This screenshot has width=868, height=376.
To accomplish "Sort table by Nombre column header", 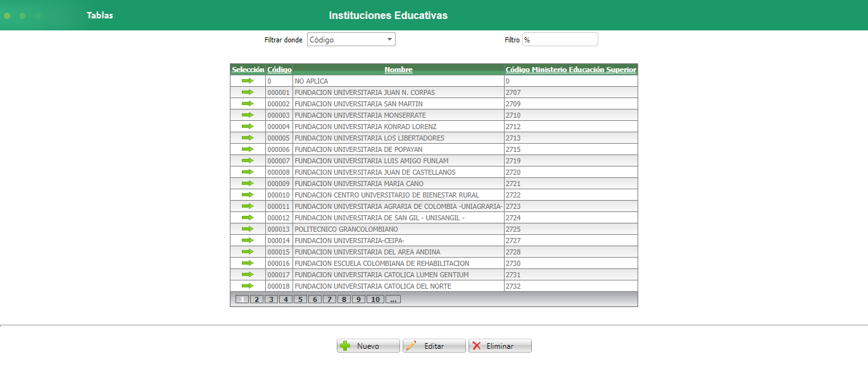I will click(x=398, y=70).
